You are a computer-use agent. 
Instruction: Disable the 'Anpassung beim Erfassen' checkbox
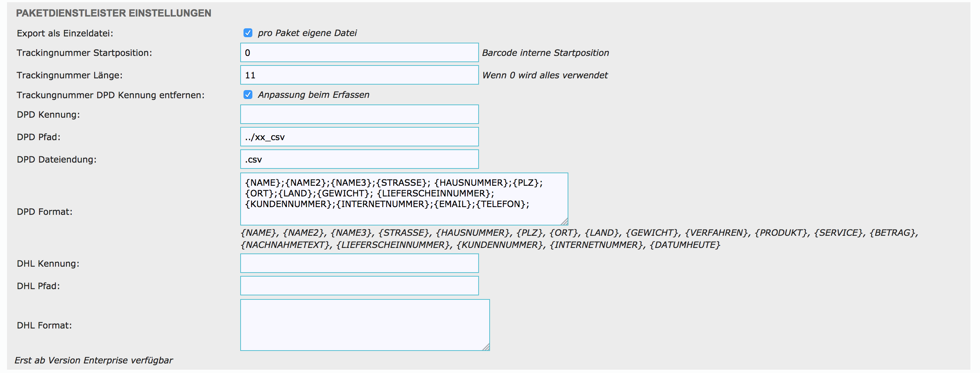tap(248, 95)
